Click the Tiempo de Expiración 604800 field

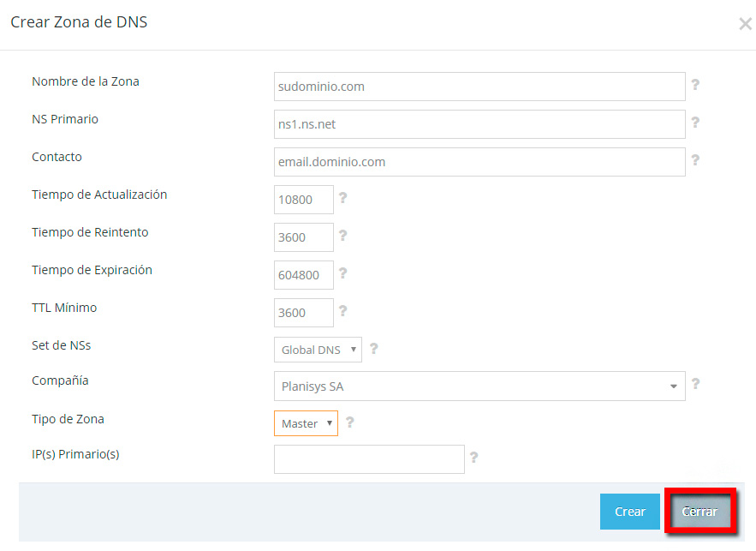(x=303, y=274)
